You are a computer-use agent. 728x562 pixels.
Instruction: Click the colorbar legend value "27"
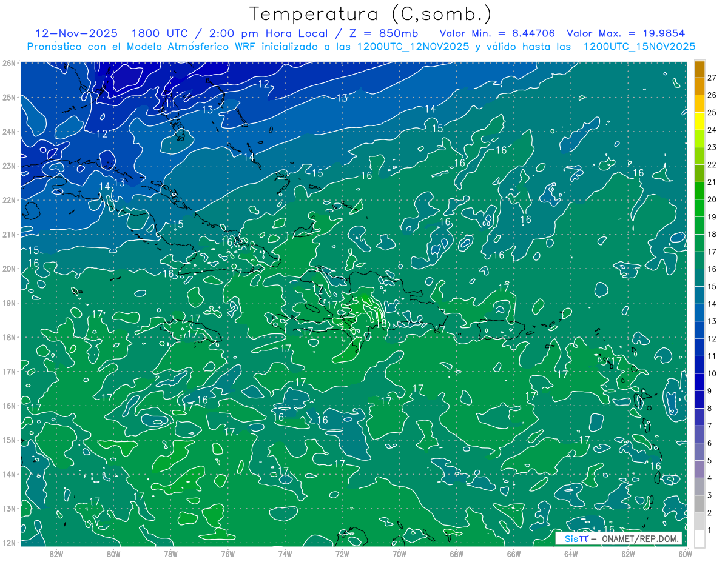[712, 77]
